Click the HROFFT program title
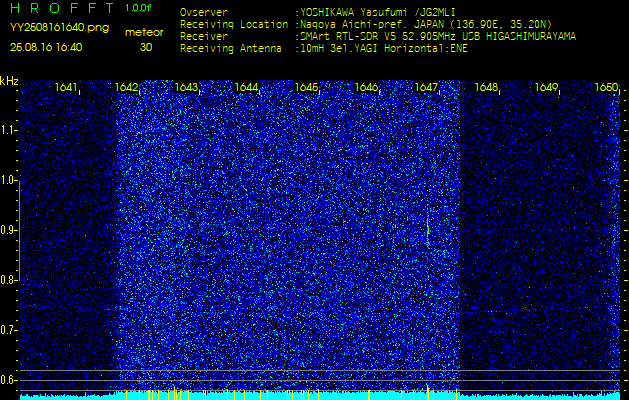Screen dimensions: 629x400 pos(62,8)
